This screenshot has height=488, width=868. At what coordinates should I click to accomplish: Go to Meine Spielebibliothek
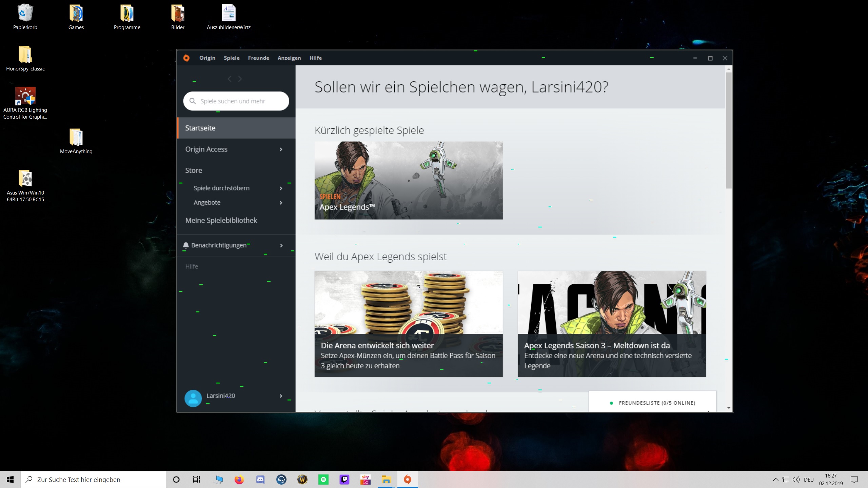(x=221, y=220)
